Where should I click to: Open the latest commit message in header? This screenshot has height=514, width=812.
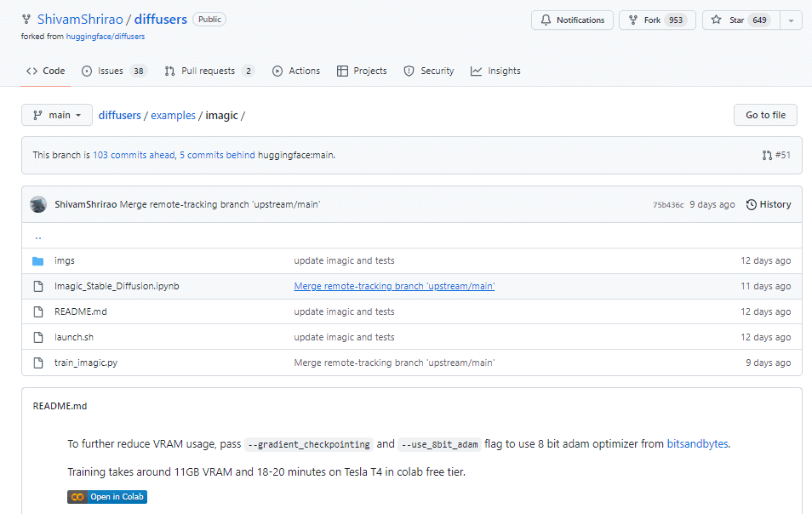(x=220, y=204)
